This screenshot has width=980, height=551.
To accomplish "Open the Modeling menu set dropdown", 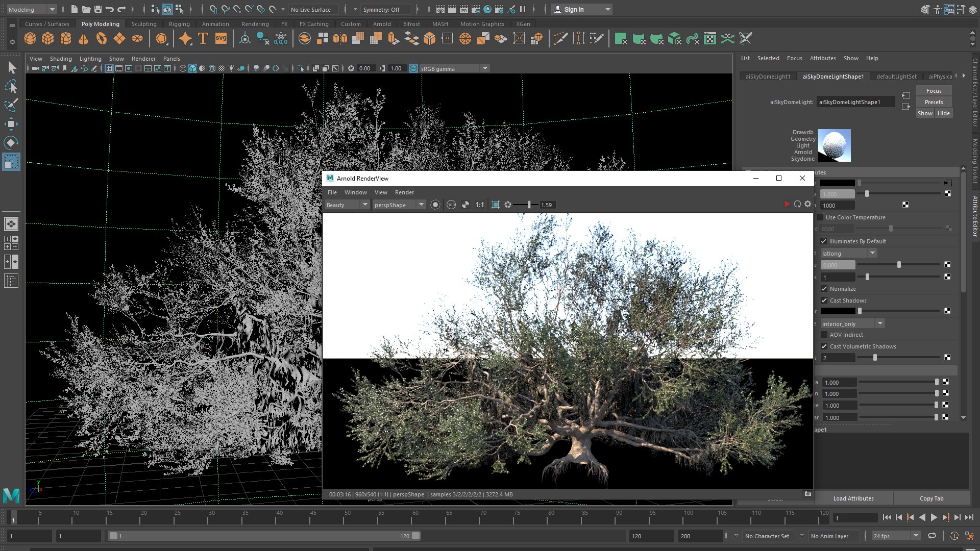I will 31,9.
